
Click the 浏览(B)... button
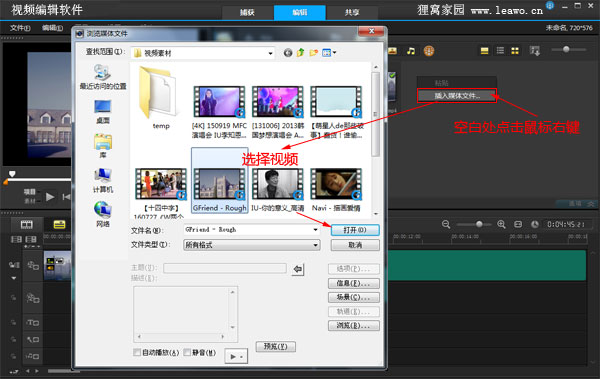[354, 326]
